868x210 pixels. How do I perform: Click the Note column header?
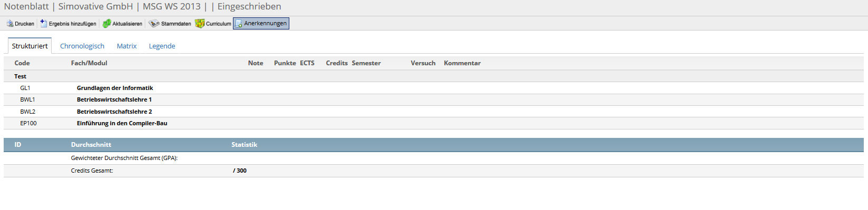coord(256,63)
